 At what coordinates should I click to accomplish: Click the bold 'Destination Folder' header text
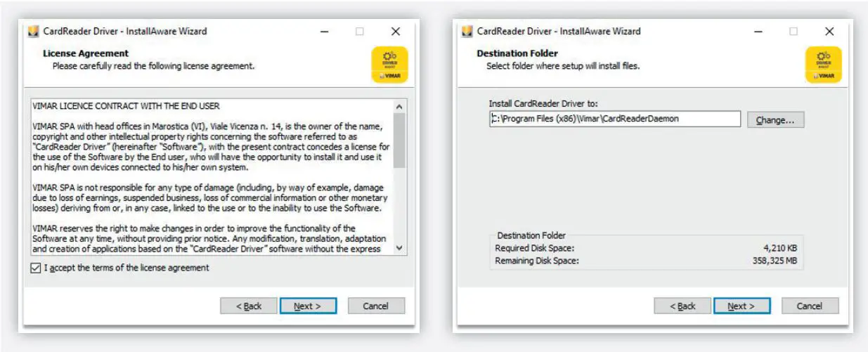517,53
